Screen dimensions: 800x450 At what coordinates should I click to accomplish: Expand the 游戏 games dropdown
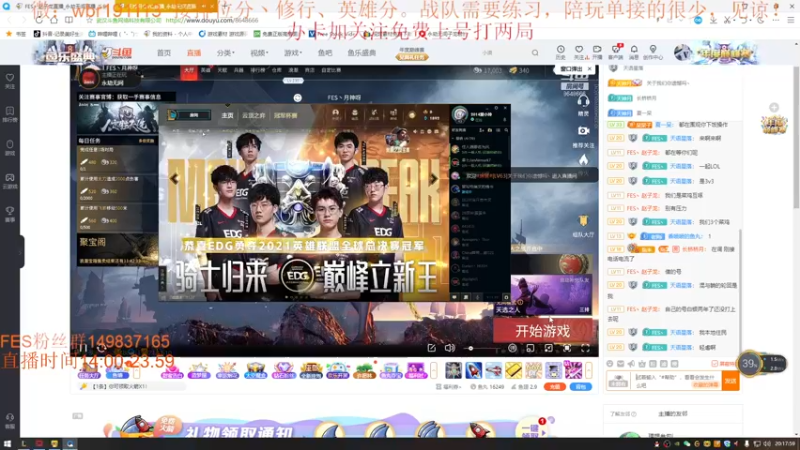click(x=293, y=53)
